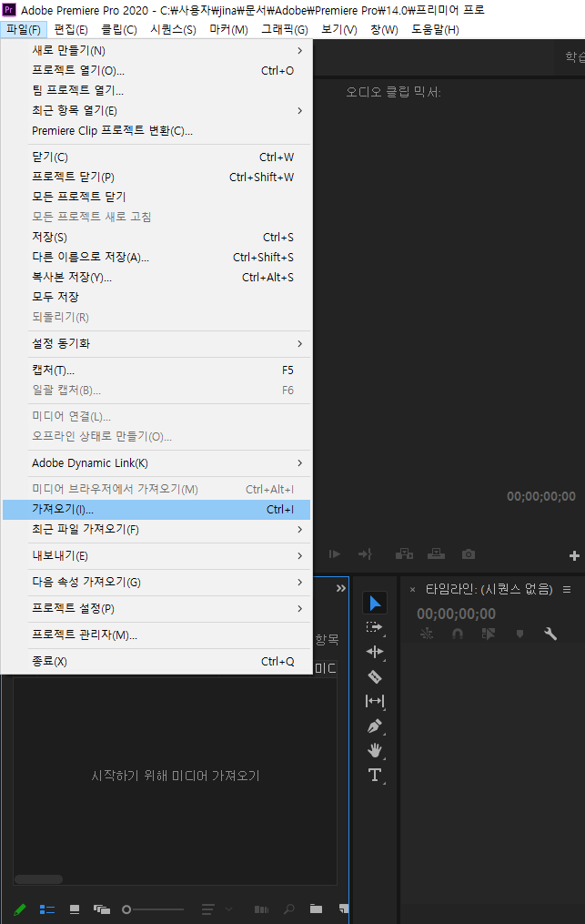Click the Find magnifier icon in project panel
Image resolution: width=585 pixels, height=924 pixels.
(x=289, y=909)
